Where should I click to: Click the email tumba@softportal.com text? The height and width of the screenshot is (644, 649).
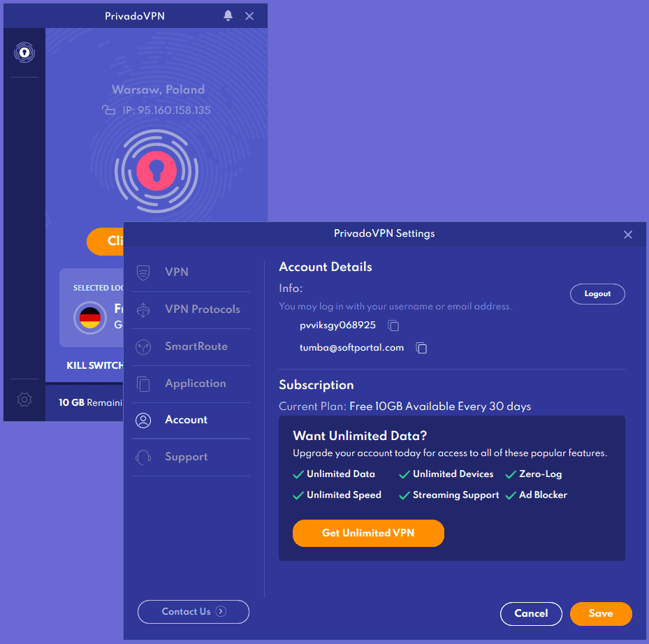tap(351, 348)
